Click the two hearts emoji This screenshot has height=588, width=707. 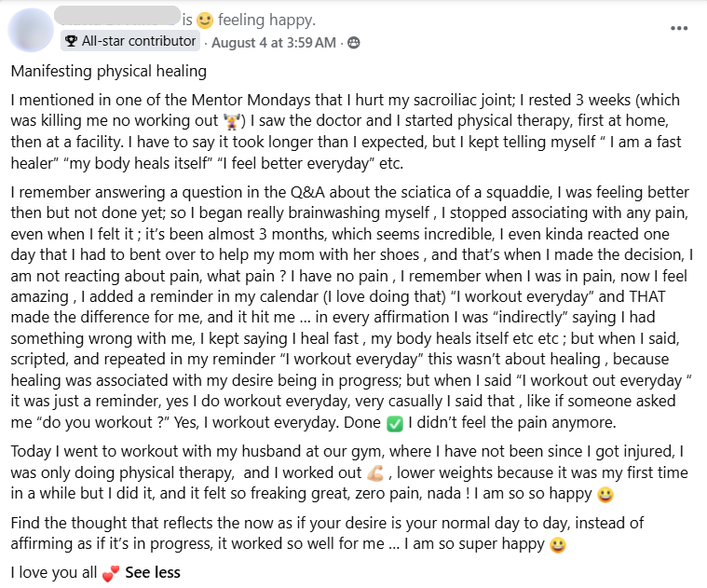tap(111, 574)
